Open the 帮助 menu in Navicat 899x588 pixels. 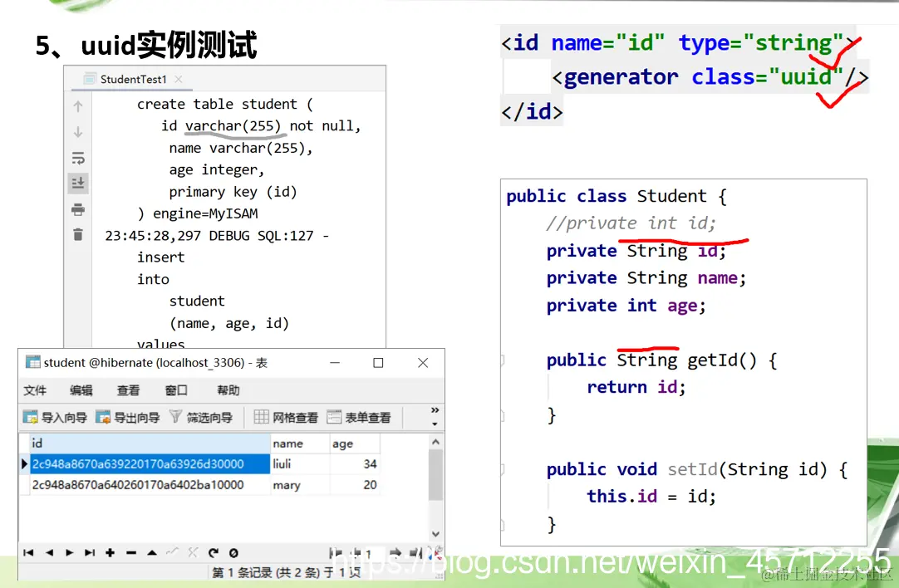pyautogui.click(x=228, y=390)
